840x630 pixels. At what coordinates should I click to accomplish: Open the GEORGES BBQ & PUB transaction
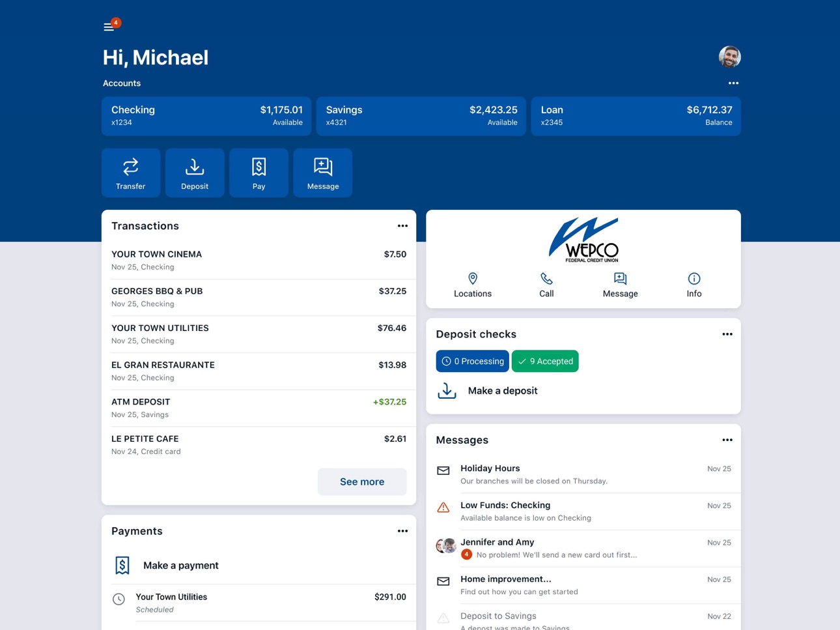(259, 298)
